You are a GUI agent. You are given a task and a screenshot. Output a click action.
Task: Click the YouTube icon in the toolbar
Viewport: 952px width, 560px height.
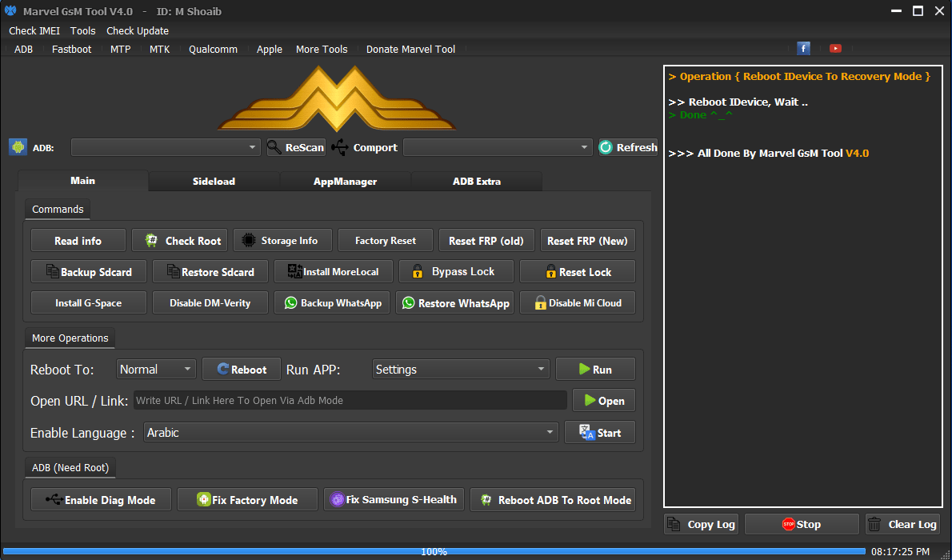(835, 48)
